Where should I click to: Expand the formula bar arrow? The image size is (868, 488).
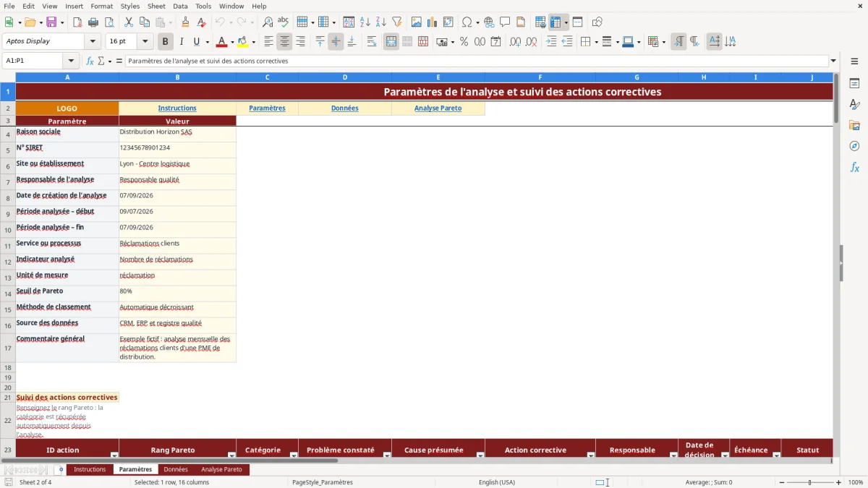point(833,61)
